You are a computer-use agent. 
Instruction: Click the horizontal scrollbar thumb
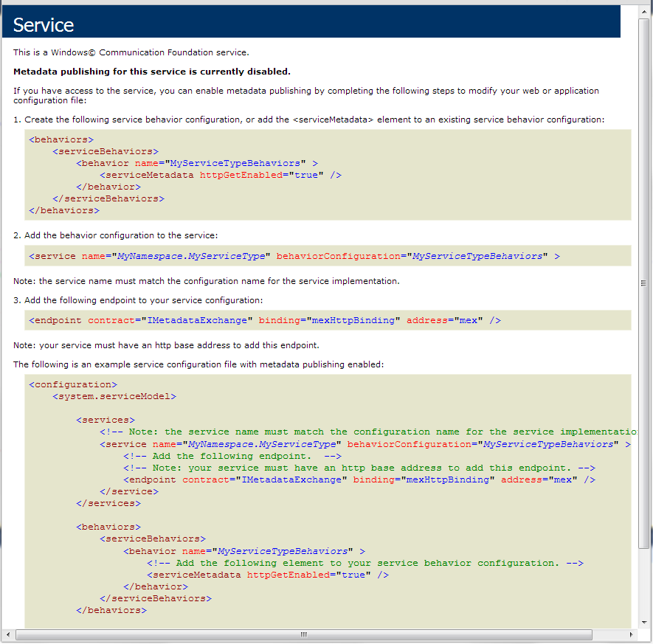pos(304,635)
